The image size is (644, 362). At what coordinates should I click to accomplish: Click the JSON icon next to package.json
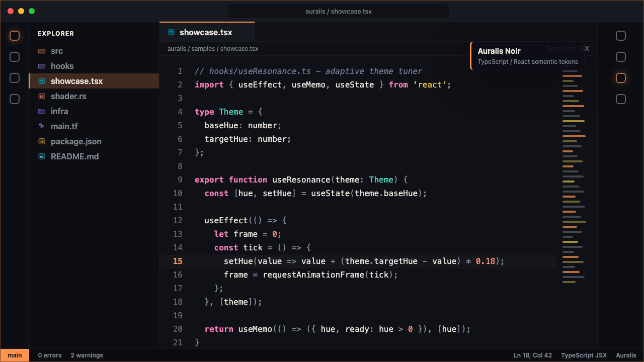click(x=42, y=141)
